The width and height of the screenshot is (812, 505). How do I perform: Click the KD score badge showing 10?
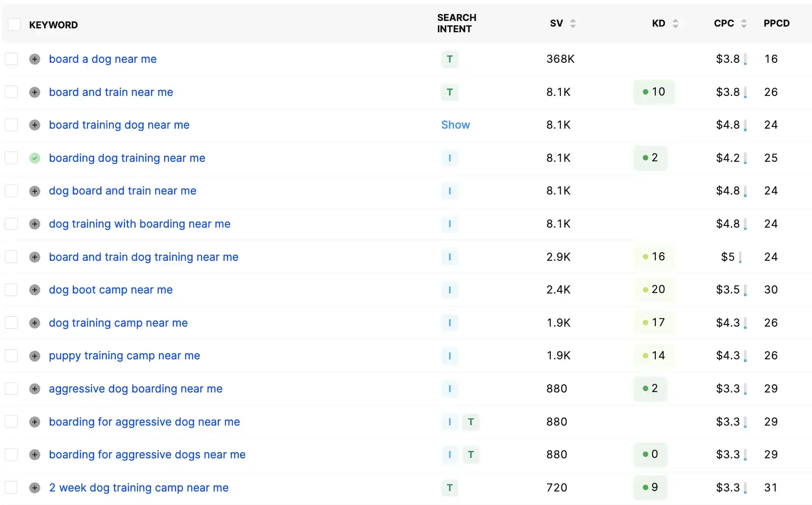tap(654, 92)
